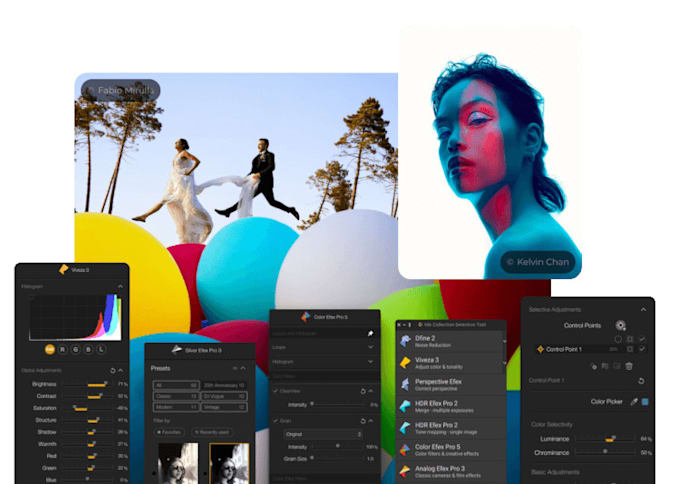680x484 pixels.
Task: Select the Dfine 2 icon in Selective Tool
Action: (x=405, y=341)
